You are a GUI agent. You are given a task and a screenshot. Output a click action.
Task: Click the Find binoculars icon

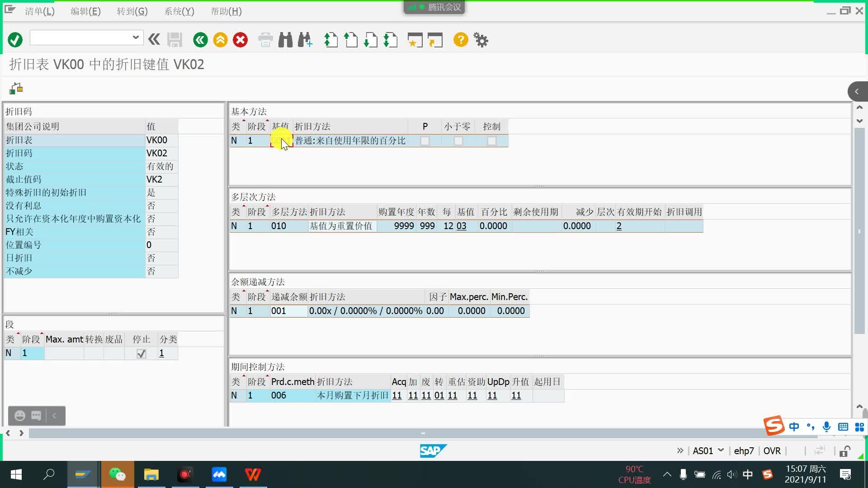285,40
